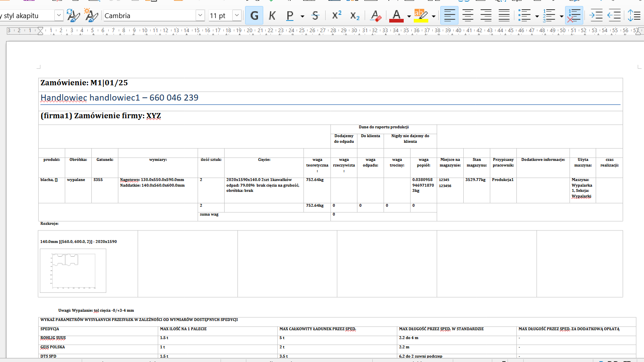644x362 pixels.
Task: Click '(firma1) Zamówienie firmy: XYZ' heading
Action: (101, 116)
